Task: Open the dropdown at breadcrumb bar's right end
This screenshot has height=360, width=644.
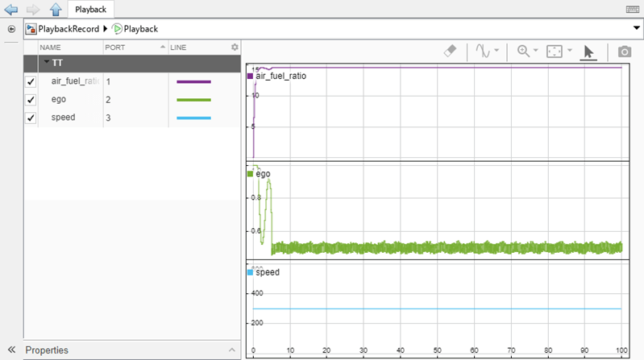Action: [635, 29]
